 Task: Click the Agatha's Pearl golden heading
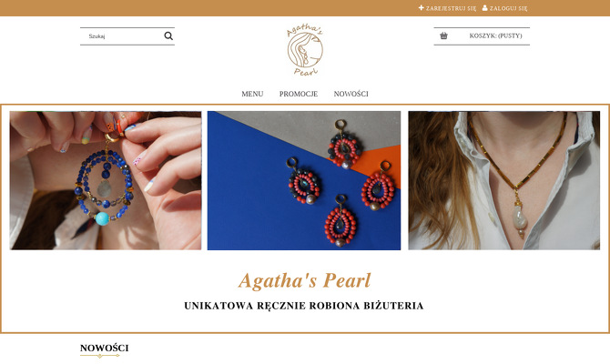point(305,280)
